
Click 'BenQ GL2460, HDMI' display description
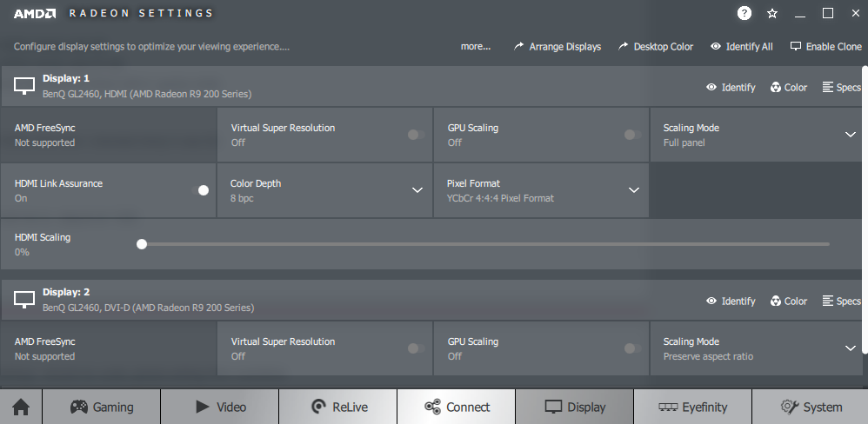[147, 94]
